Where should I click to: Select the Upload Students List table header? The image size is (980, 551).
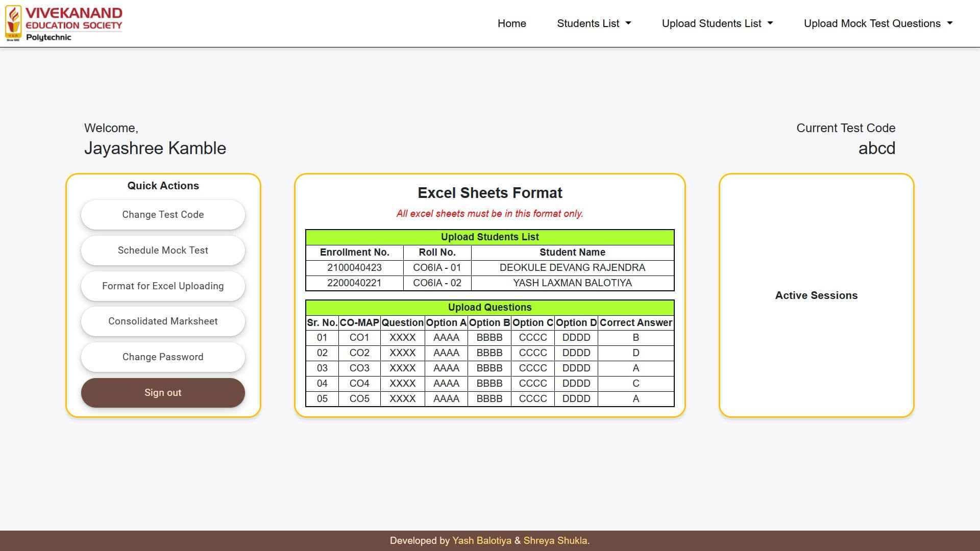coord(489,237)
